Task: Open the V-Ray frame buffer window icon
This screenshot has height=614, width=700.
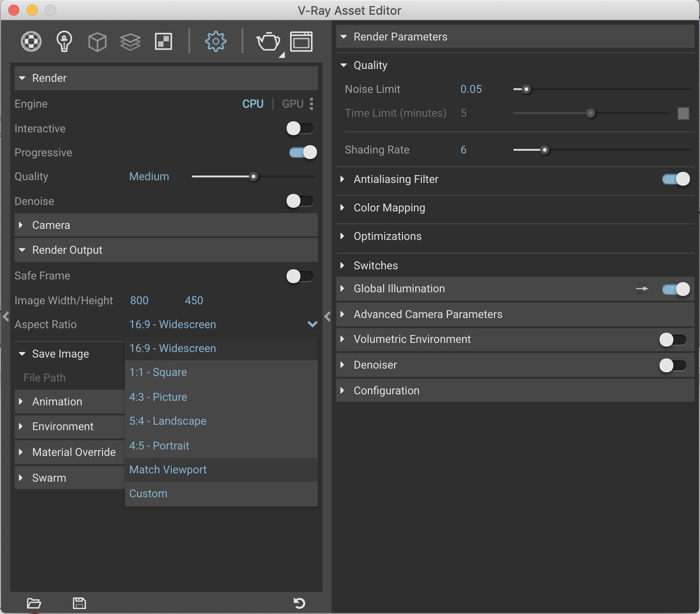Action: (301, 42)
